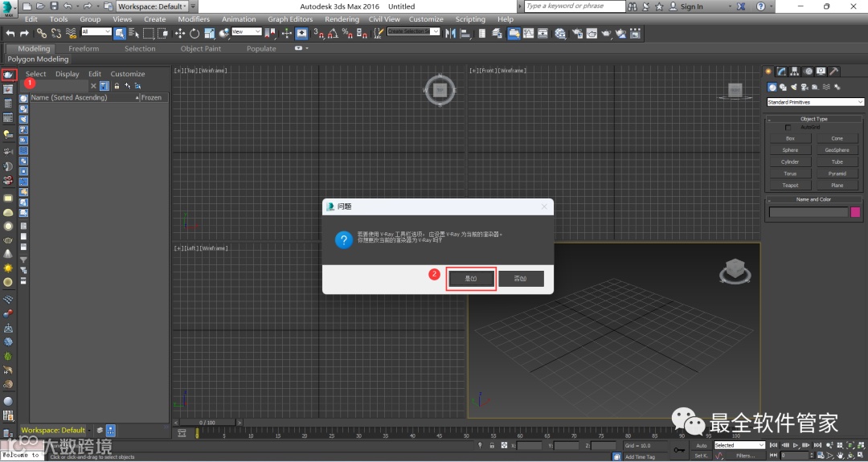Viewport: 868px width, 462px height.
Task: Click the Sphere primitive button
Action: [x=791, y=150]
